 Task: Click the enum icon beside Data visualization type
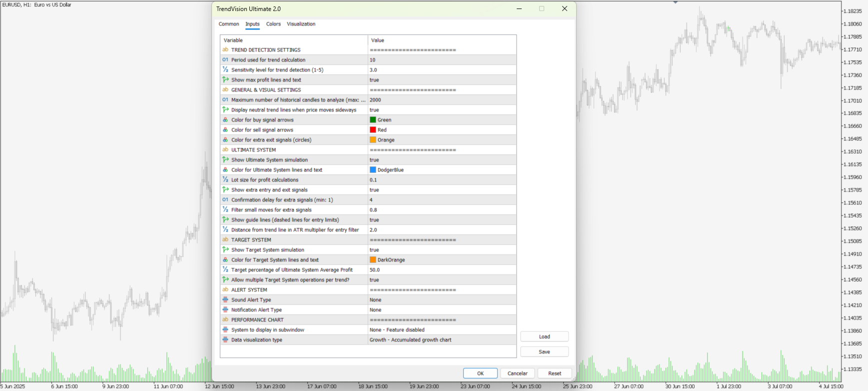225,339
